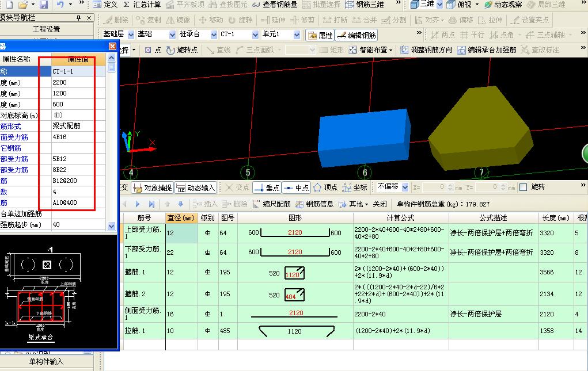Click blue move-down arrow in rebar toolbar
This screenshot has width=588, height=371.
(x=180, y=204)
